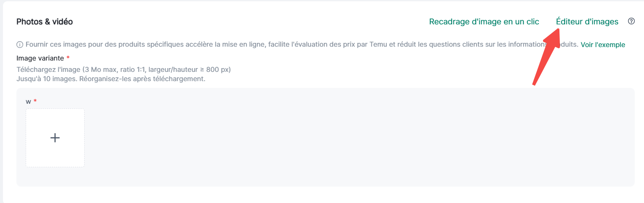
Task: Add an image with the plus icon
Action: [x=55, y=138]
